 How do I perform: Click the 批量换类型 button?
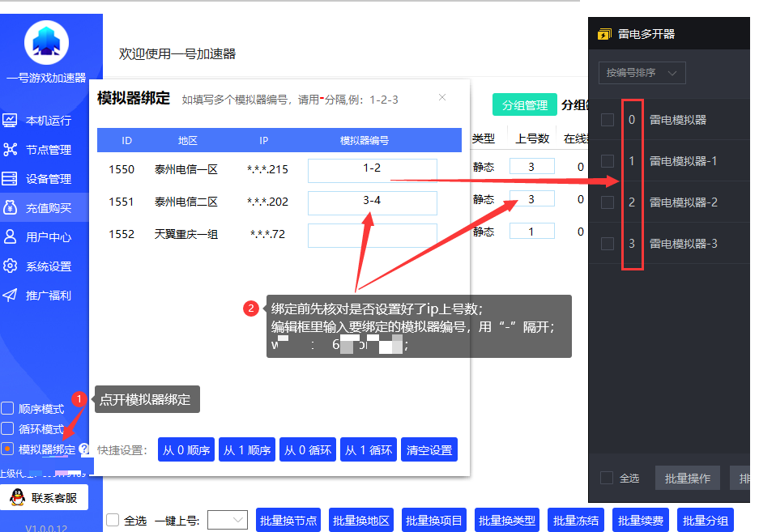(x=507, y=521)
